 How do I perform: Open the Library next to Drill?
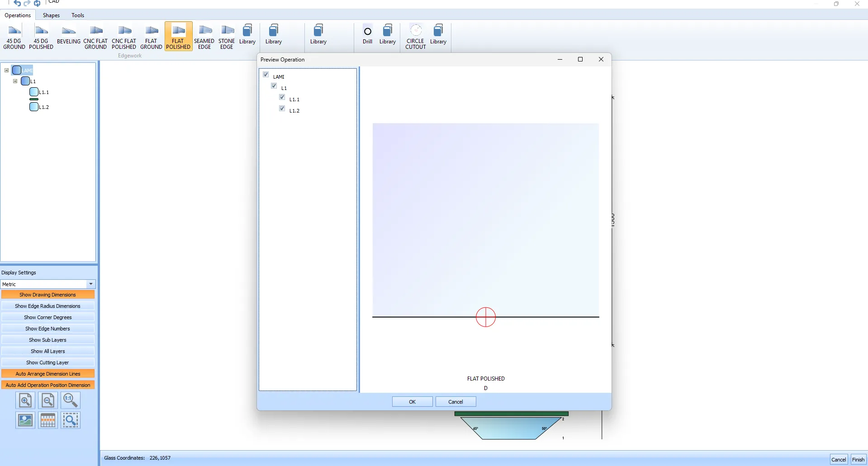(x=388, y=34)
